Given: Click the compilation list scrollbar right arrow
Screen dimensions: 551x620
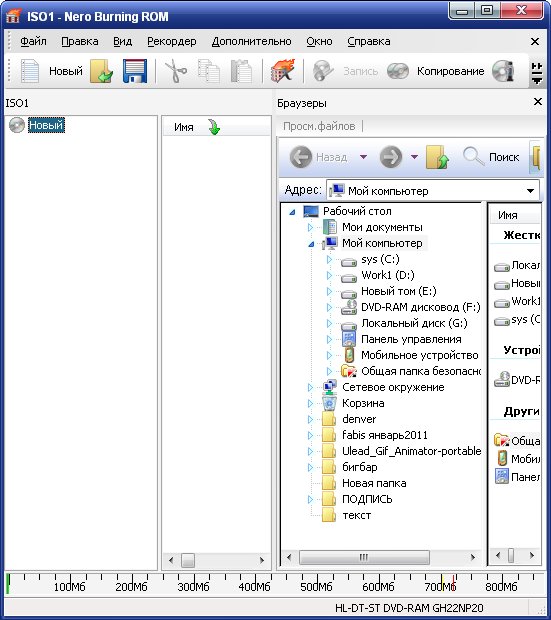Looking at the screenshot, I should [x=261, y=560].
